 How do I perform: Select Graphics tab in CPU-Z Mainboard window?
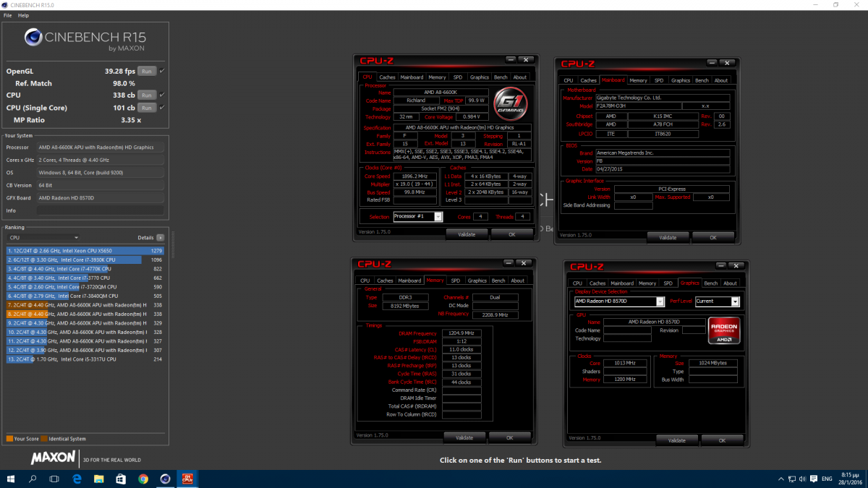point(680,80)
